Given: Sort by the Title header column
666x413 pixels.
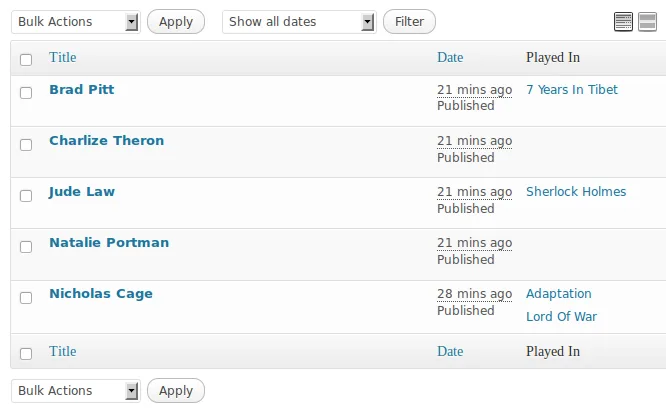Looking at the screenshot, I should coord(62,57).
